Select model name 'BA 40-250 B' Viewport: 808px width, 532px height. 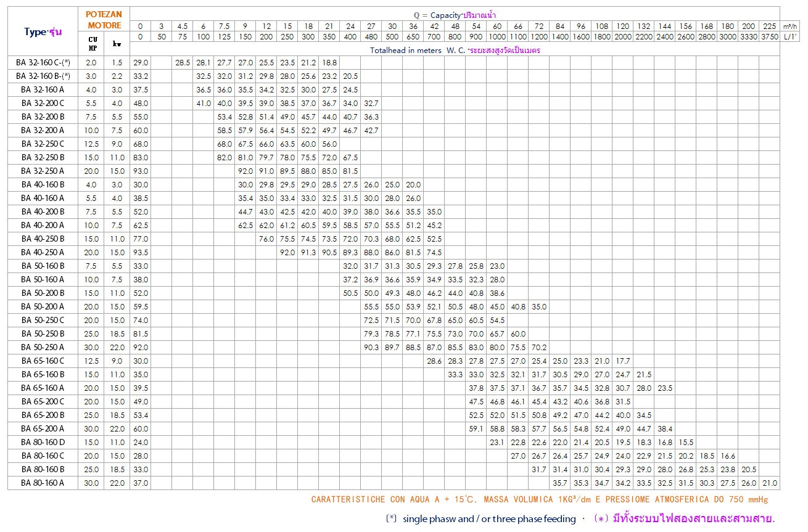coord(43,239)
